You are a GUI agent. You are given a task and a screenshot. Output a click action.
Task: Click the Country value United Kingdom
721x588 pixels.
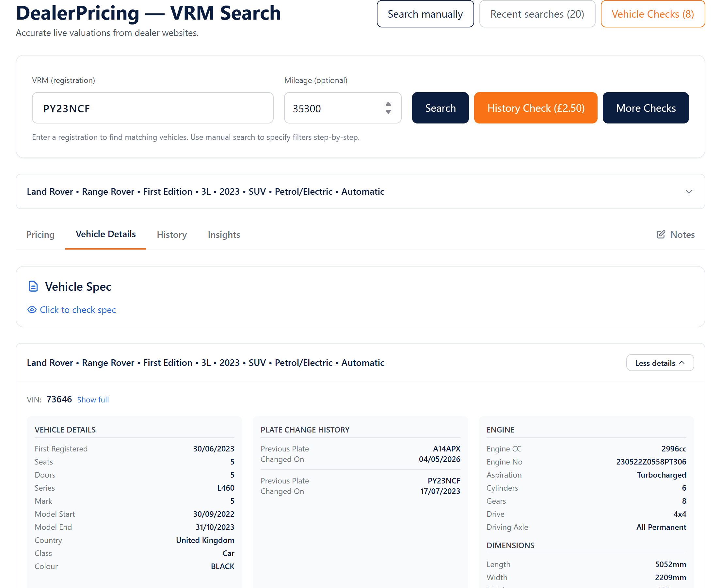click(x=205, y=540)
